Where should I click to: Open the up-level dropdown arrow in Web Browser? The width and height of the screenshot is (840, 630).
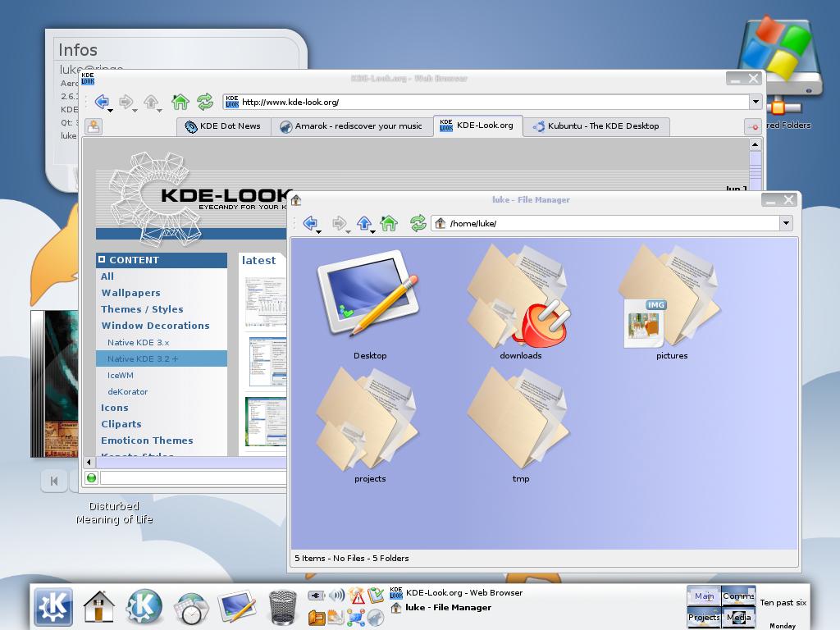(x=160, y=111)
